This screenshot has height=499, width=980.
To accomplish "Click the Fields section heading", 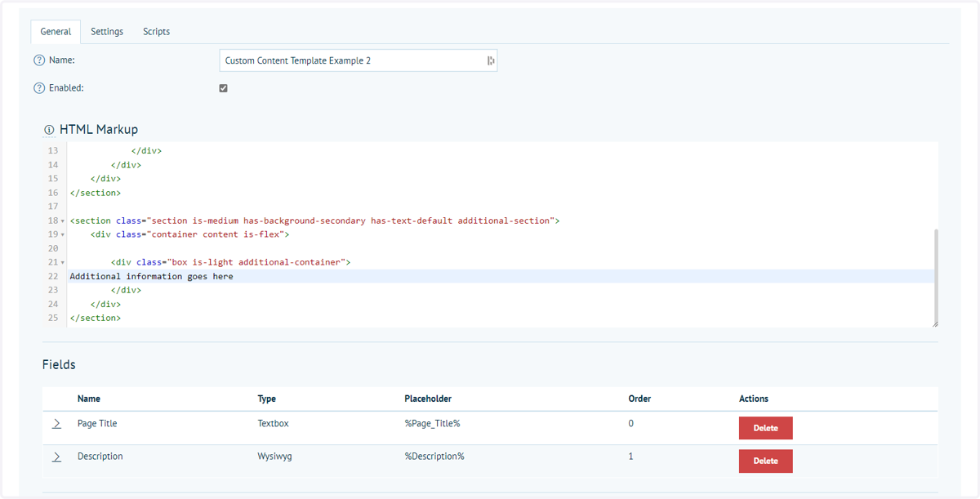I will click(59, 365).
